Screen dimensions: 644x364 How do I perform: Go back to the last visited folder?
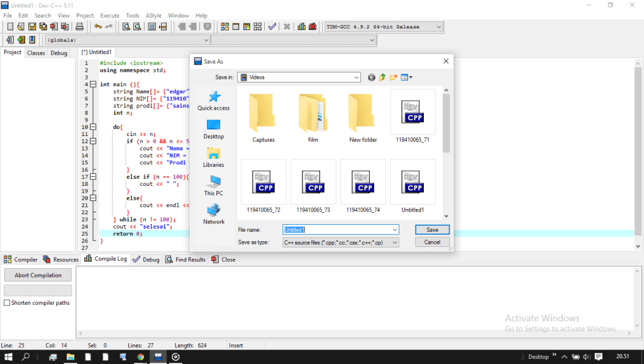pyautogui.click(x=372, y=77)
